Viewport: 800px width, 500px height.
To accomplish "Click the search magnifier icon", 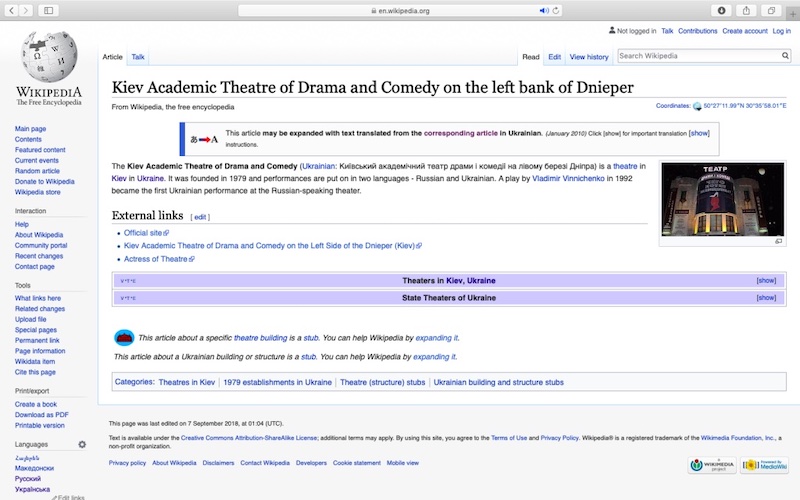I will [x=785, y=56].
